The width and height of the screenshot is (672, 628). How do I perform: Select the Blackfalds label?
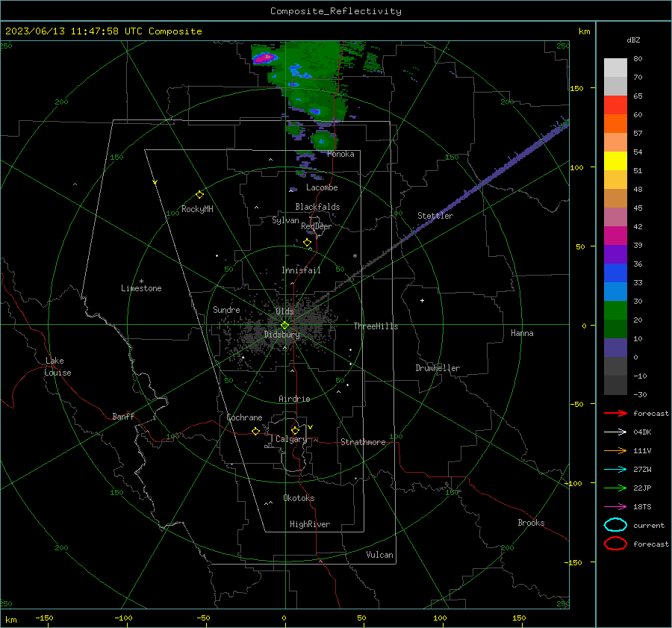click(x=317, y=207)
